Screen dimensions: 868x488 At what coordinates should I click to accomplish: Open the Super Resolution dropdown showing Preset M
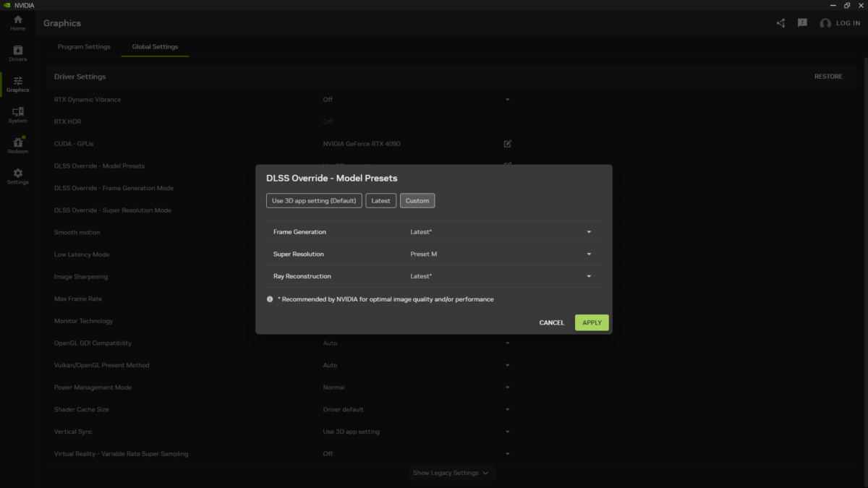(589, 254)
